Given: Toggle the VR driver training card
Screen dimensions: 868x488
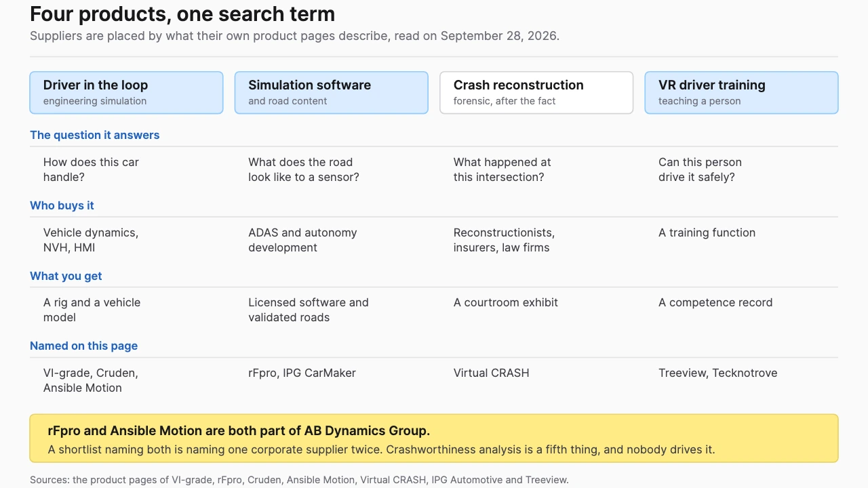Looking at the screenshot, I should pos(741,93).
